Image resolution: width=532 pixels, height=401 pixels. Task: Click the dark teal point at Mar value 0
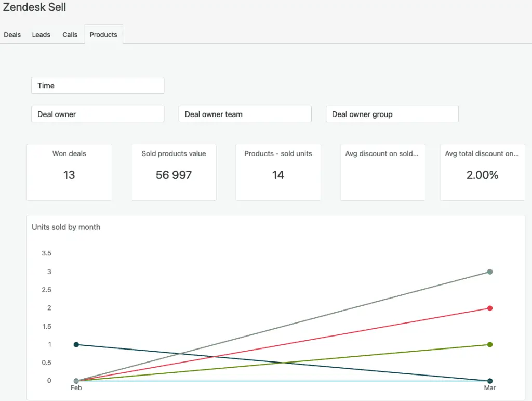pyautogui.click(x=489, y=381)
